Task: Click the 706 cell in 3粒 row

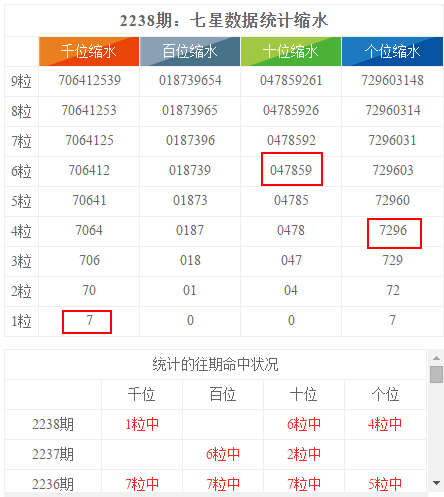Action: [x=89, y=260]
